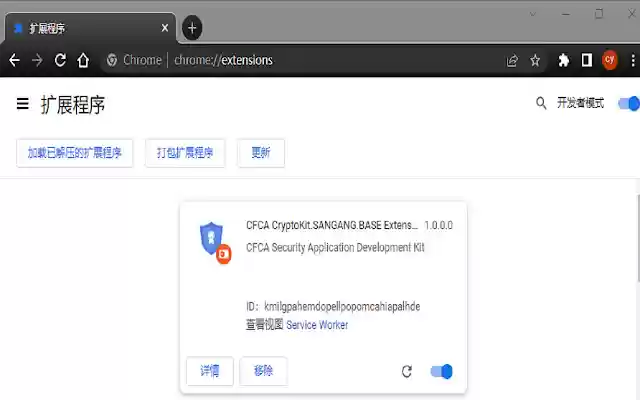Minimize the Chrome window
Image resolution: width=640 pixels, height=400 pixels.
[566, 14]
